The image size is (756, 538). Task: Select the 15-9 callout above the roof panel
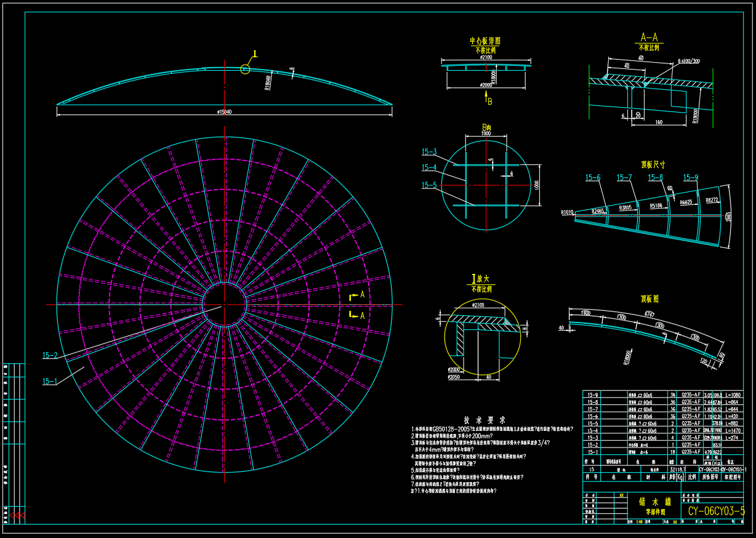[x=691, y=178]
